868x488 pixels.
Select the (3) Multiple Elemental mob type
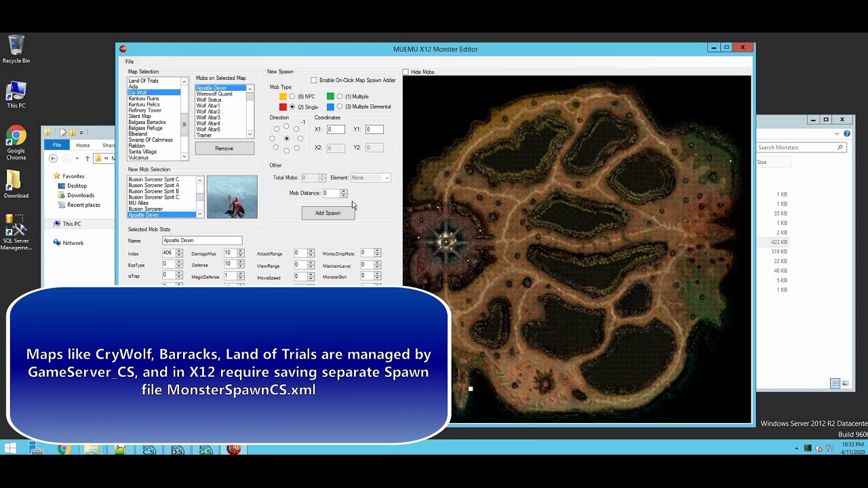[340, 107]
